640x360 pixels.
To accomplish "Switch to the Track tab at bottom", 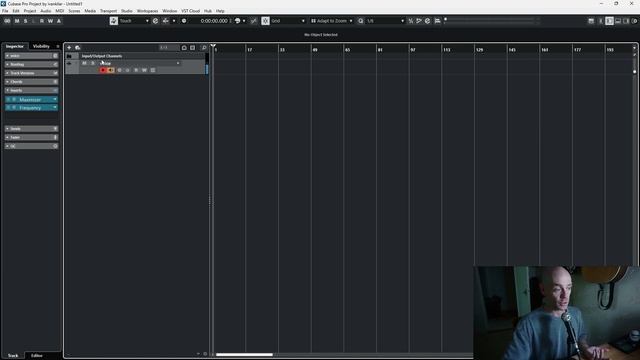I will point(13,356).
